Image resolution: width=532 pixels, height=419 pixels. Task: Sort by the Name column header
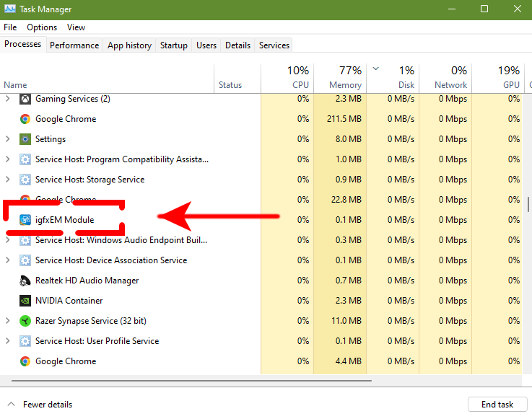[107, 79]
